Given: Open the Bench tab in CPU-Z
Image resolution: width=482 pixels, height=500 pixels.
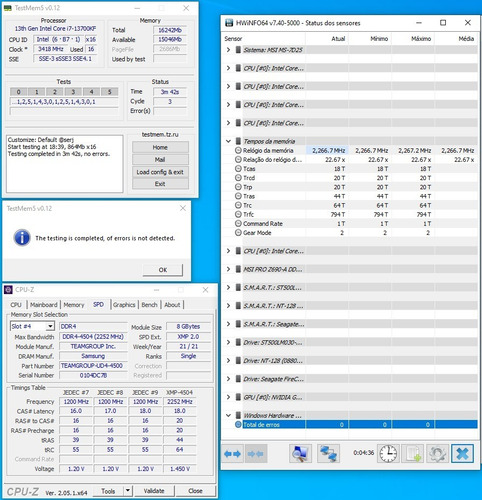Looking at the screenshot, I should pos(149,305).
